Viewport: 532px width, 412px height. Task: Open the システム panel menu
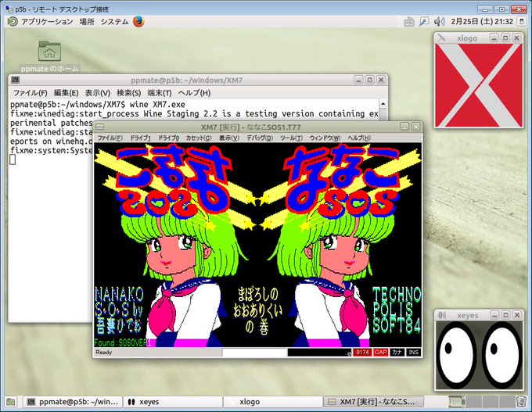click(x=115, y=22)
